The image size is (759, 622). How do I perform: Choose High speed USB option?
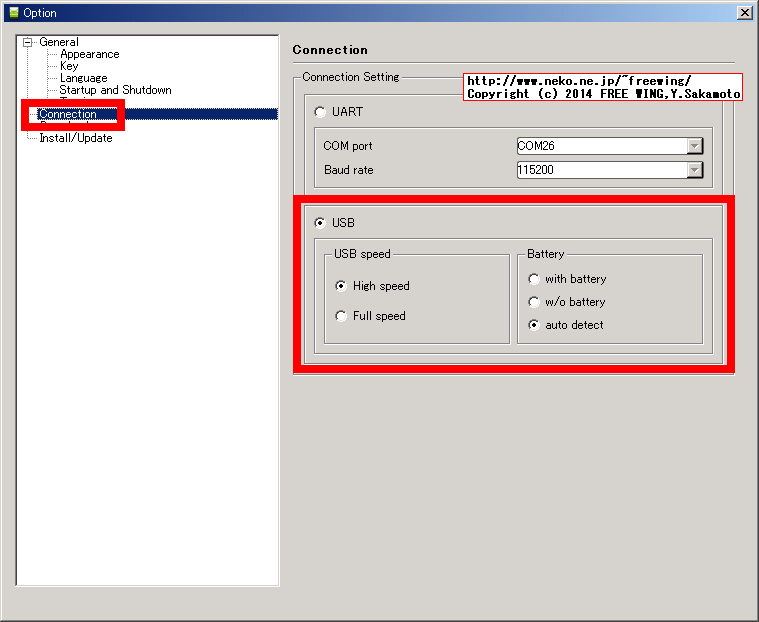[341, 286]
